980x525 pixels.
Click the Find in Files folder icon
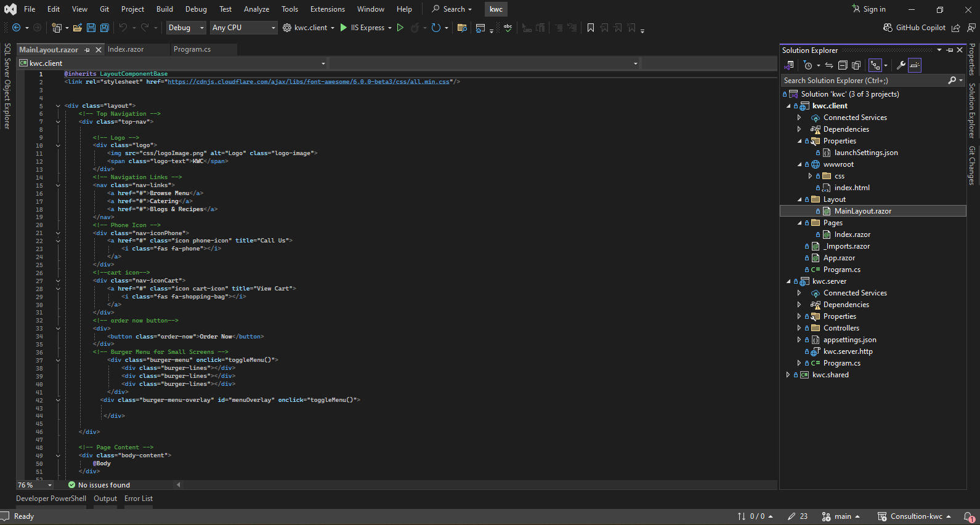pyautogui.click(x=462, y=28)
